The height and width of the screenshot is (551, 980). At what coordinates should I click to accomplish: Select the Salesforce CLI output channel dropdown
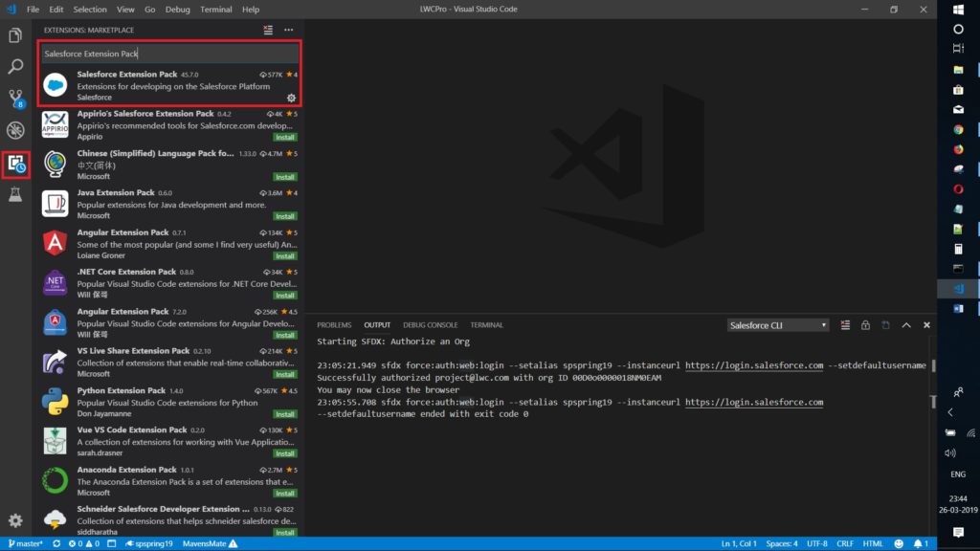point(778,325)
